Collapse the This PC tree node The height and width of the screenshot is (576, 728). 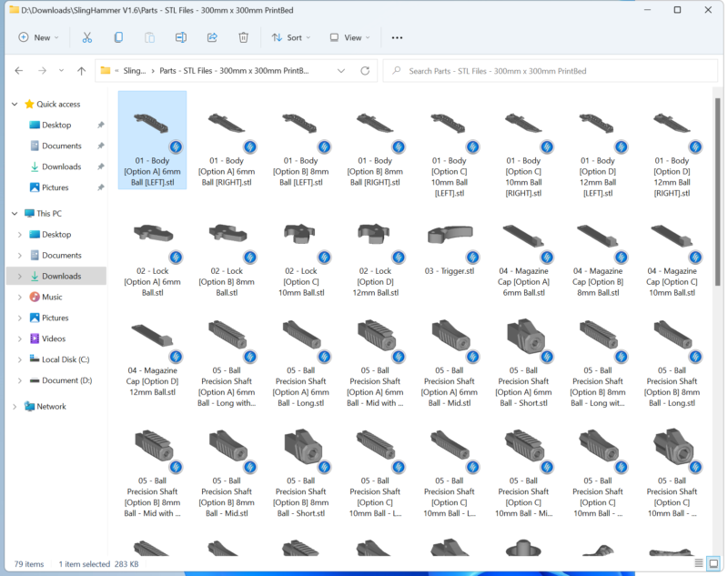click(x=15, y=213)
